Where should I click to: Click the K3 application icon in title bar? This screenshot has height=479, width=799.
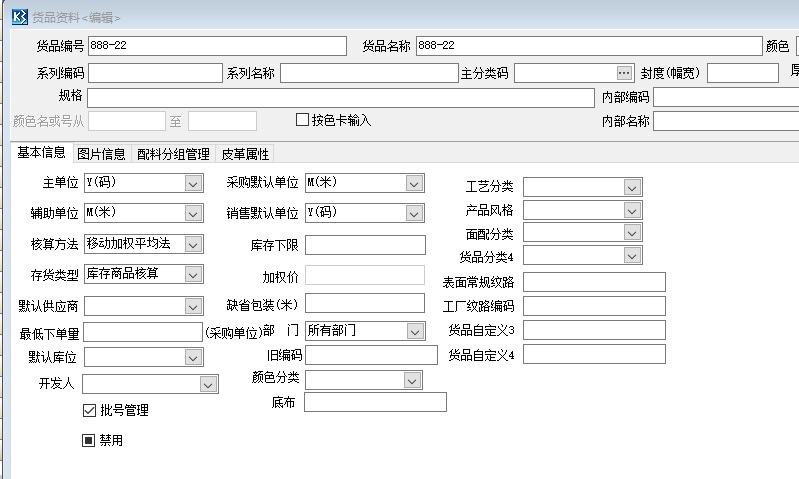[19, 17]
